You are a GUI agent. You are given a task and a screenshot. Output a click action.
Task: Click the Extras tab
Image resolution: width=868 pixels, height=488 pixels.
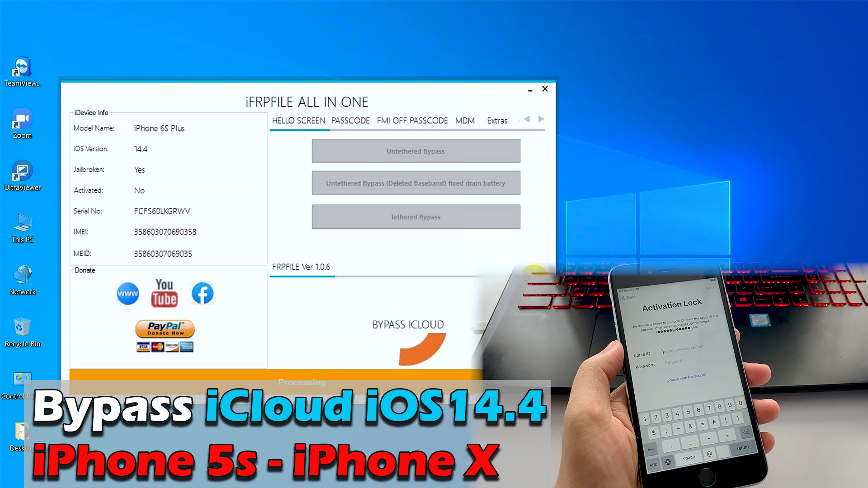coord(496,120)
